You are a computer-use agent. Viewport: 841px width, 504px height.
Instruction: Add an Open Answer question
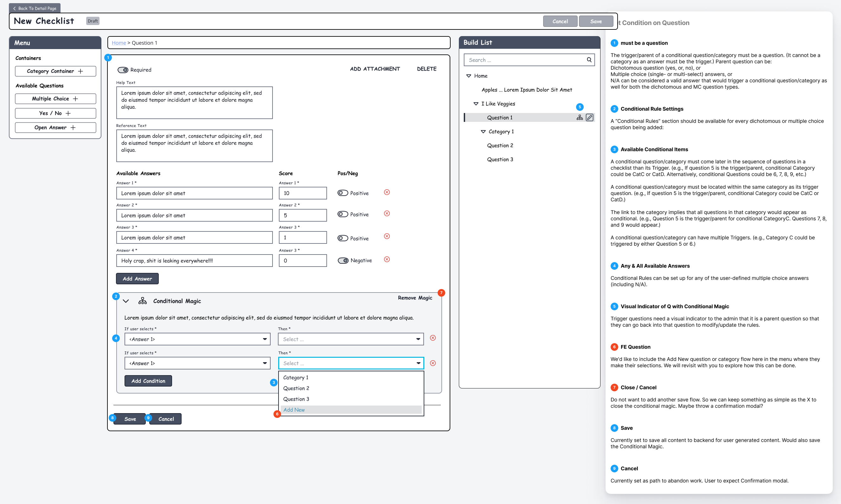click(x=55, y=127)
